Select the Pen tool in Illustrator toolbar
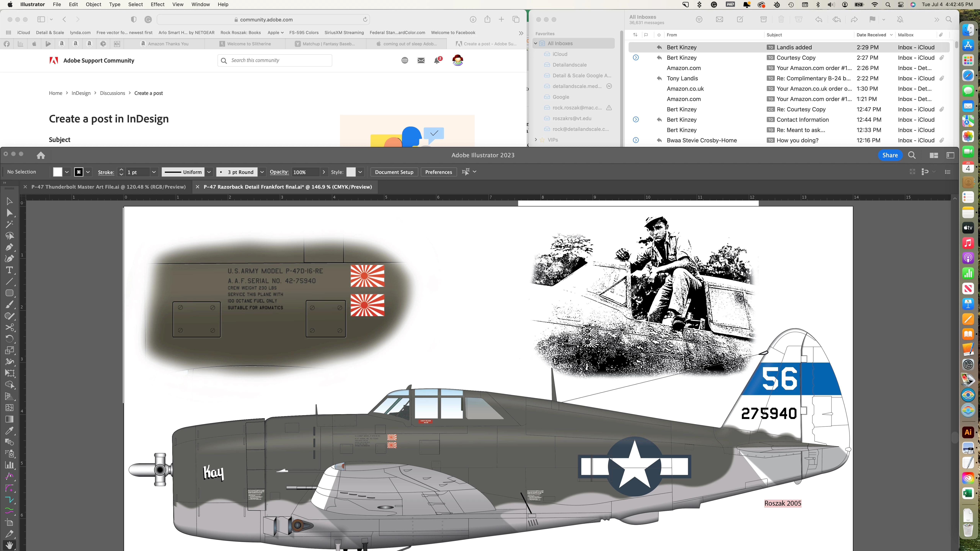 click(10, 247)
